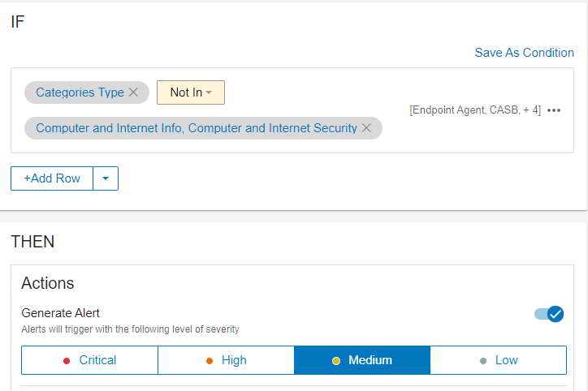Select Critical severity level
Screen dimensions: 588x391
[x=89, y=360]
